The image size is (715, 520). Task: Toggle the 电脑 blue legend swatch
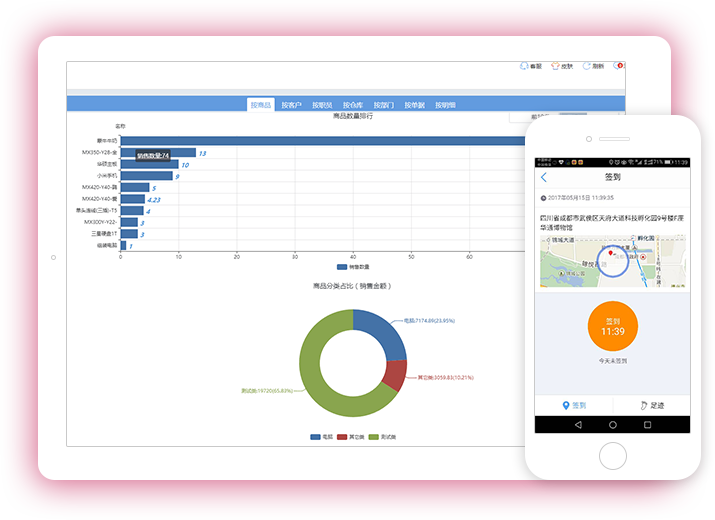click(316, 437)
